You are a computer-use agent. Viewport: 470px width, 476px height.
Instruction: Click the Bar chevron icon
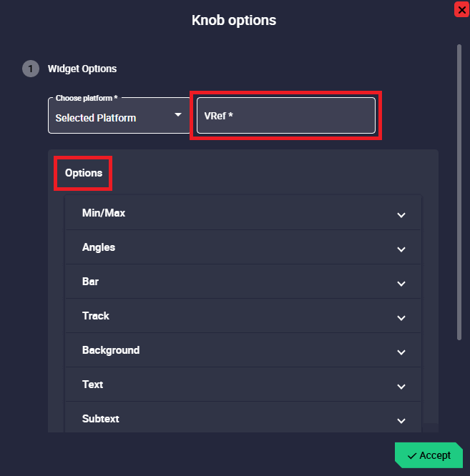(401, 283)
